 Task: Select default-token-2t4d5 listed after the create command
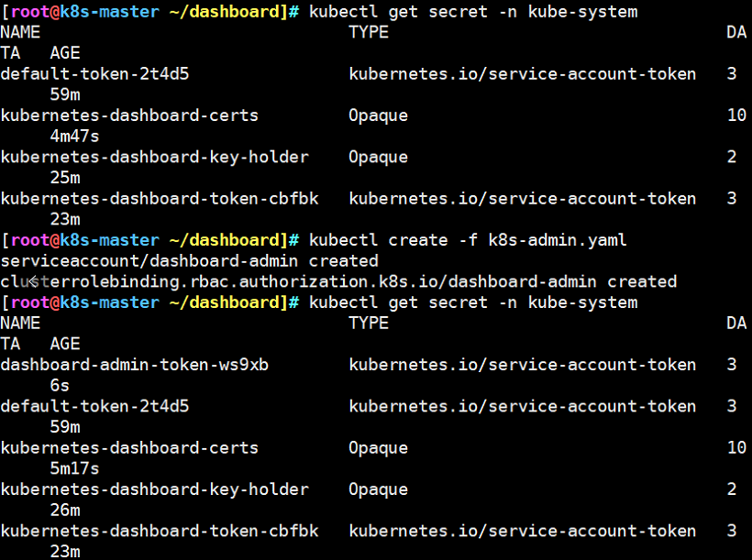pos(94,406)
